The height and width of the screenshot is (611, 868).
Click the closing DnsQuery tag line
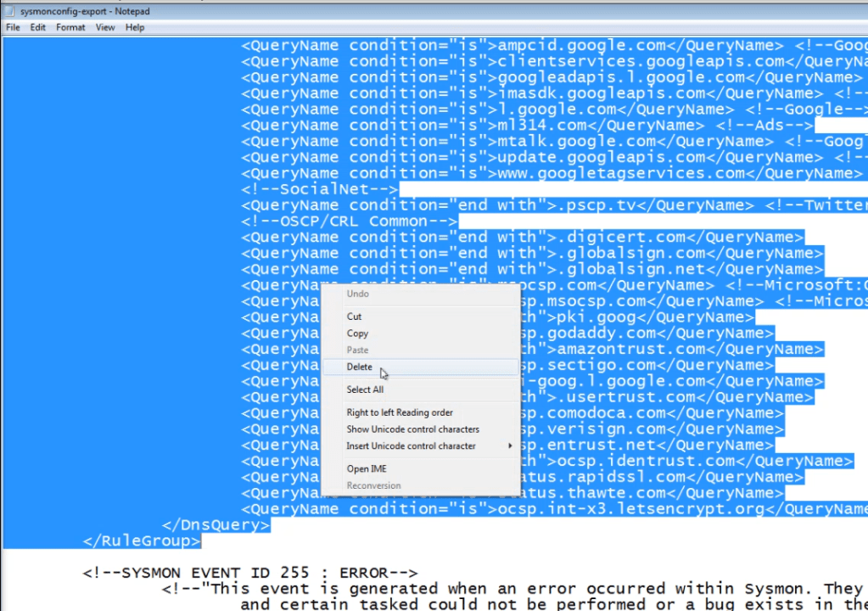[216, 524]
